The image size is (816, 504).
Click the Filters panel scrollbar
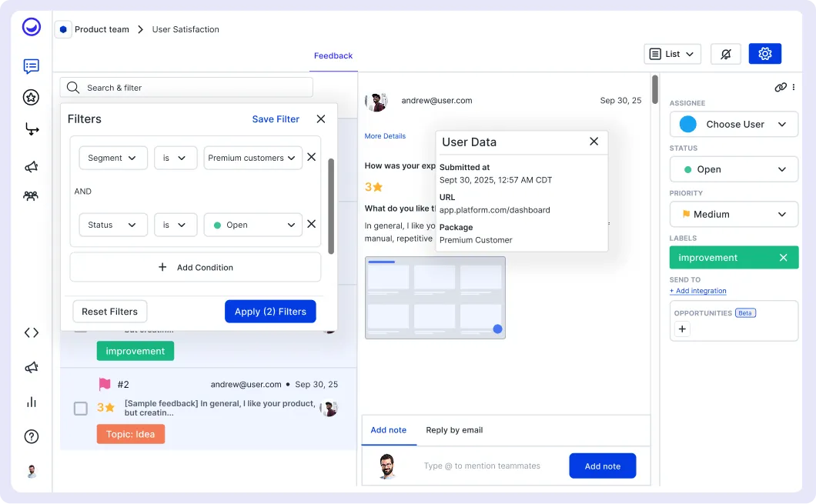[331, 206]
